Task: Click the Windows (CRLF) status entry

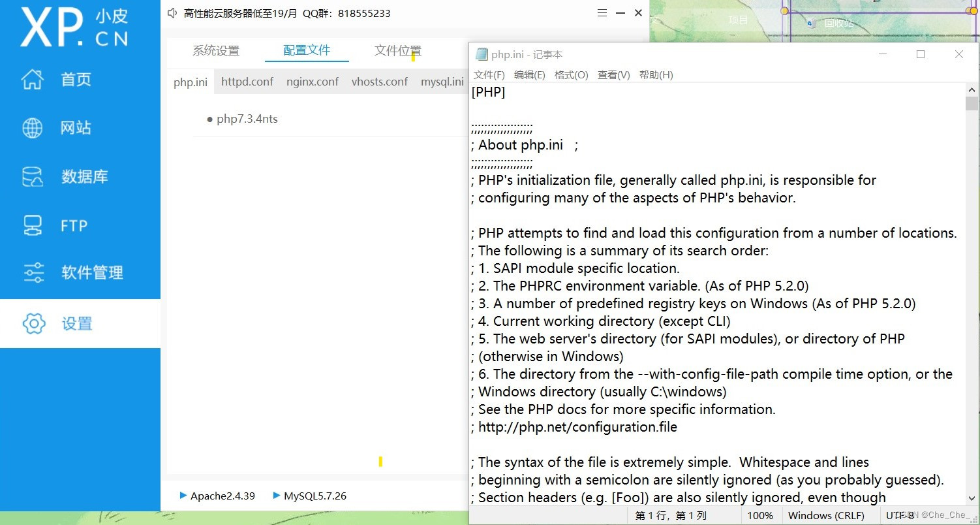Action: point(826,515)
